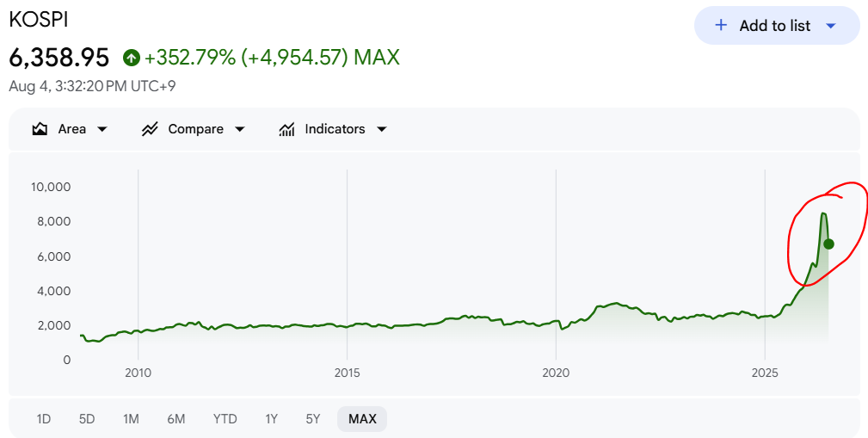
Task: Switch to the 5D time range
Action: coord(87,419)
